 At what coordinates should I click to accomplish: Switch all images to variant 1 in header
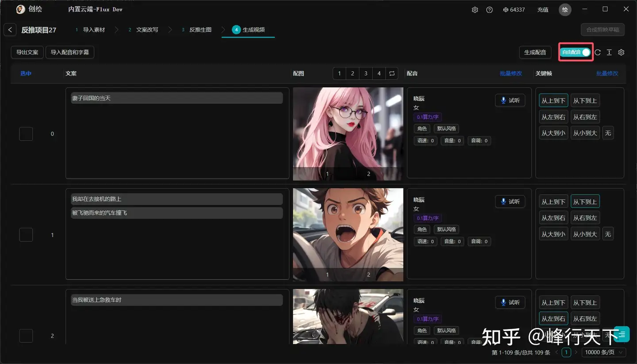pos(339,73)
